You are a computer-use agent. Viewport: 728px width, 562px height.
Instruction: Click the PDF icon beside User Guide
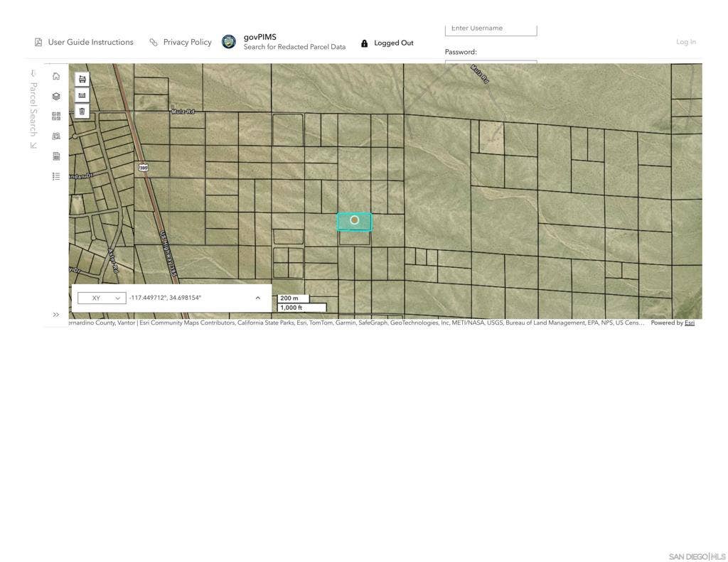(x=38, y=42)
